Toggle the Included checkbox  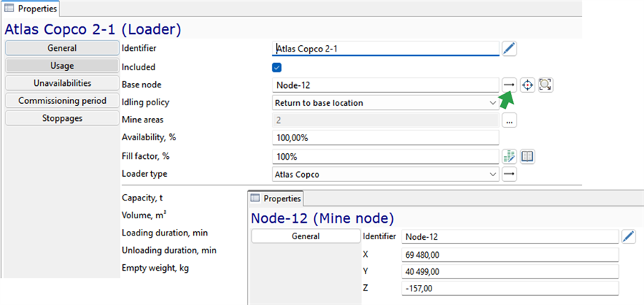[277, 67]
